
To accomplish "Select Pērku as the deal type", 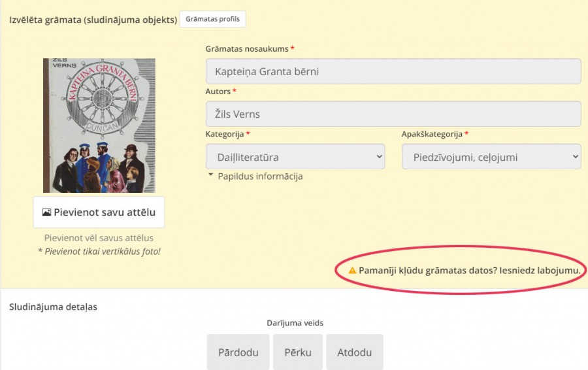I will click(298, 352).
